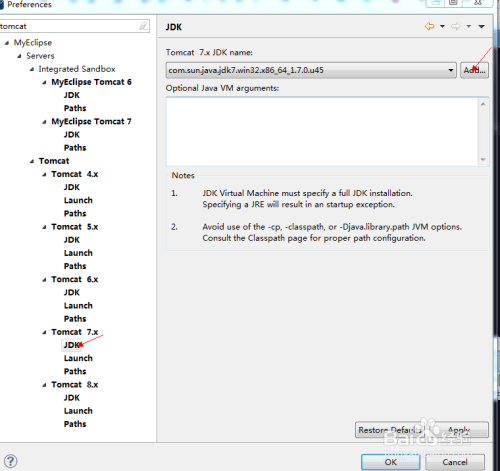The width and height of the screenshot is (500, 471).
Task: Click the help question mark icon
Action: [10, 461]
